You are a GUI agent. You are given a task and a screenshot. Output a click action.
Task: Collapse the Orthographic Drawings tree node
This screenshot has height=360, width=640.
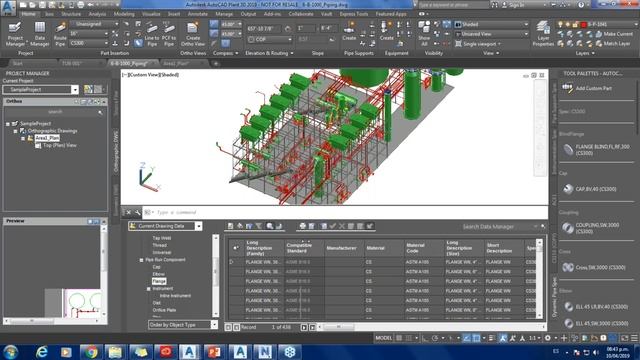click(x=16, y=131)
